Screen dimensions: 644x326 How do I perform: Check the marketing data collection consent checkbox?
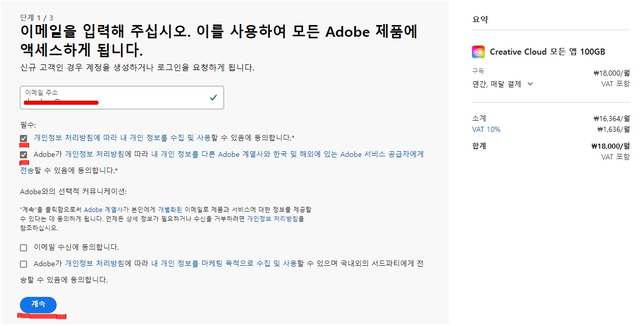click(23, 264)
